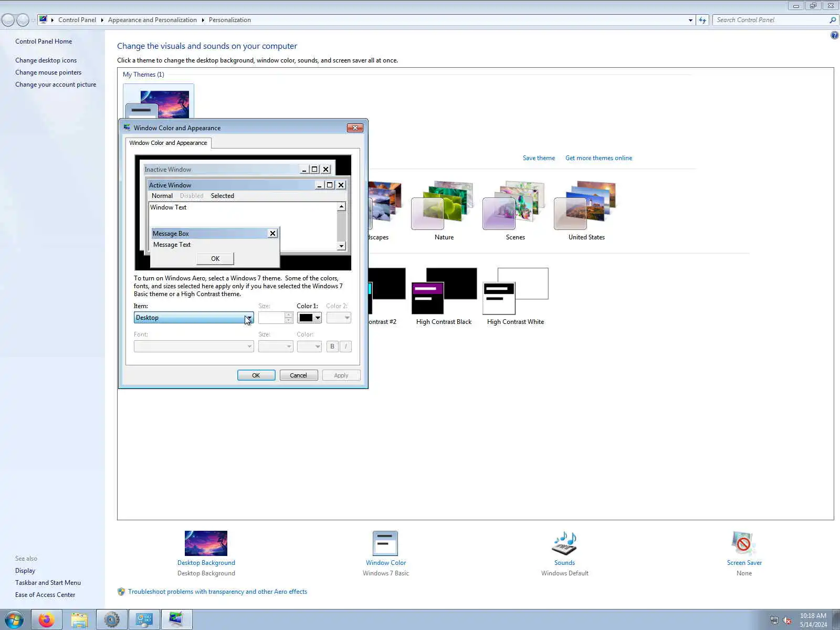Click the address bar refresh icon
Viewport: 840px width, 630px height.
[702, 20]
